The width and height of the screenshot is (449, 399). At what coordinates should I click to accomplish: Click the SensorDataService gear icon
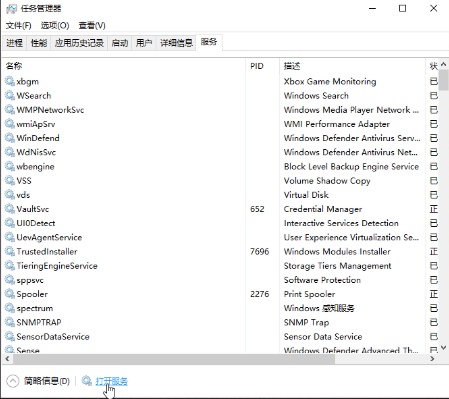(10, 336)
